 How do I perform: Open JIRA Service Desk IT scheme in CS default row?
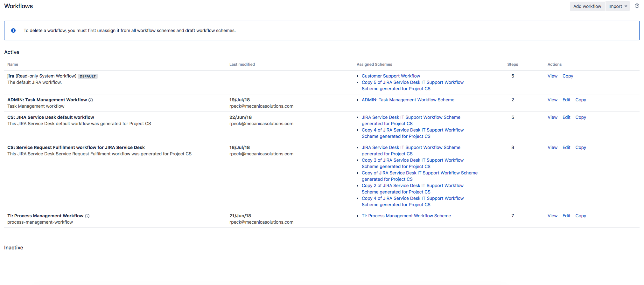411,120
